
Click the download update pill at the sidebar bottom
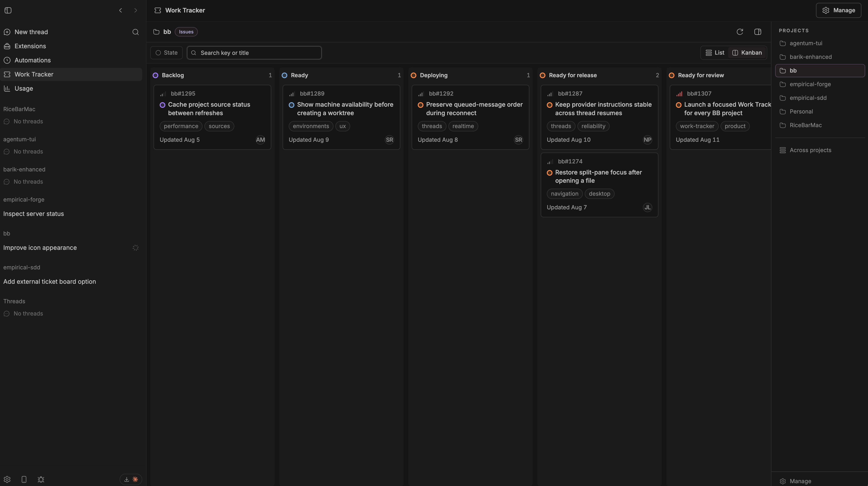point(131,479)
